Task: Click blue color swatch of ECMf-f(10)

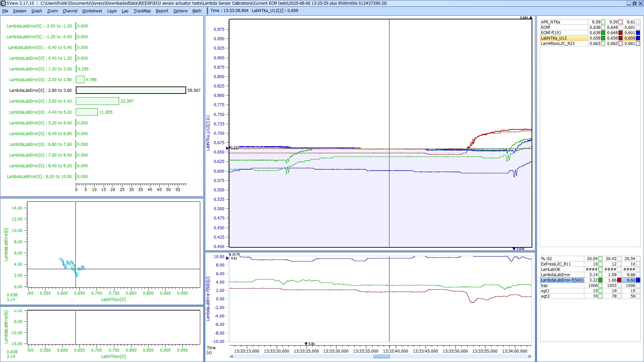Action: pyautogui.click(x=638, y=33)
